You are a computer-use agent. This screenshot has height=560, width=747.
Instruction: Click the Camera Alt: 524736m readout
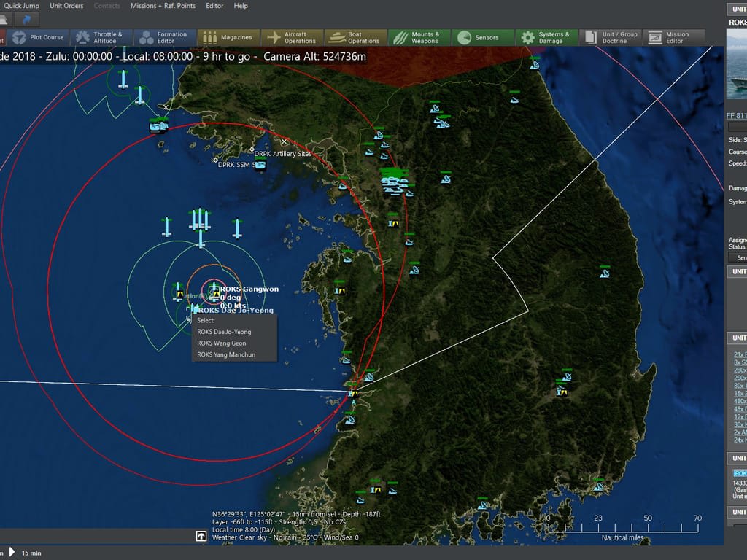coord(315,57)
